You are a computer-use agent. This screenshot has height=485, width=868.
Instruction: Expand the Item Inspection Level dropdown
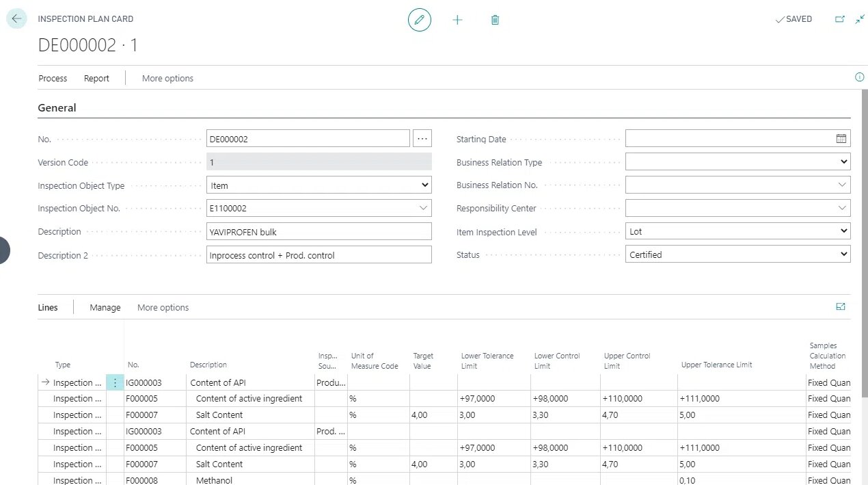tap(737, 231)
